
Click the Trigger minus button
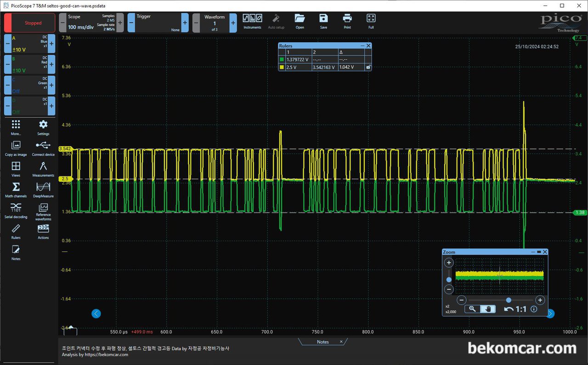[131, 23]
